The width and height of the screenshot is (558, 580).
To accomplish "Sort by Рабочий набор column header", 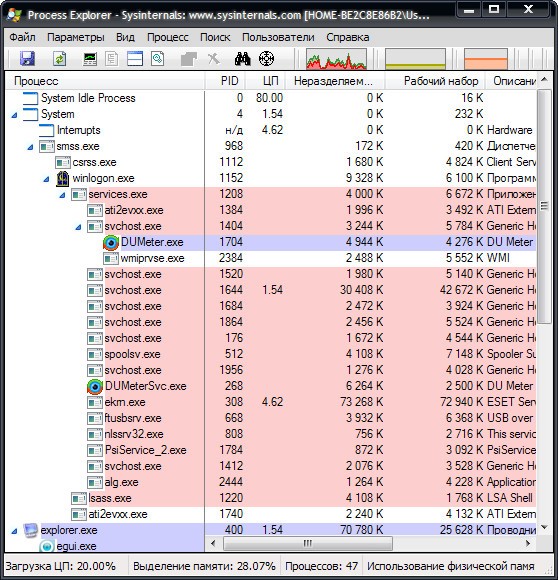I will pos(435,81).
